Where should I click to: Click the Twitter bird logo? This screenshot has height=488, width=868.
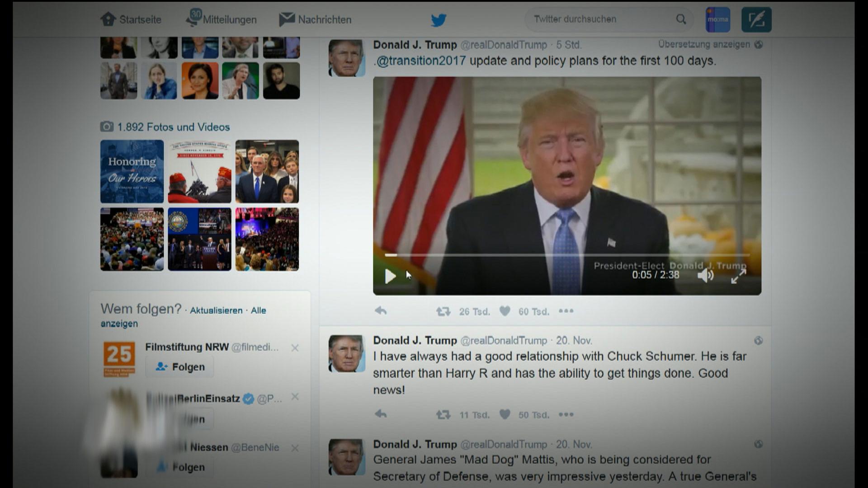[438, 20]
